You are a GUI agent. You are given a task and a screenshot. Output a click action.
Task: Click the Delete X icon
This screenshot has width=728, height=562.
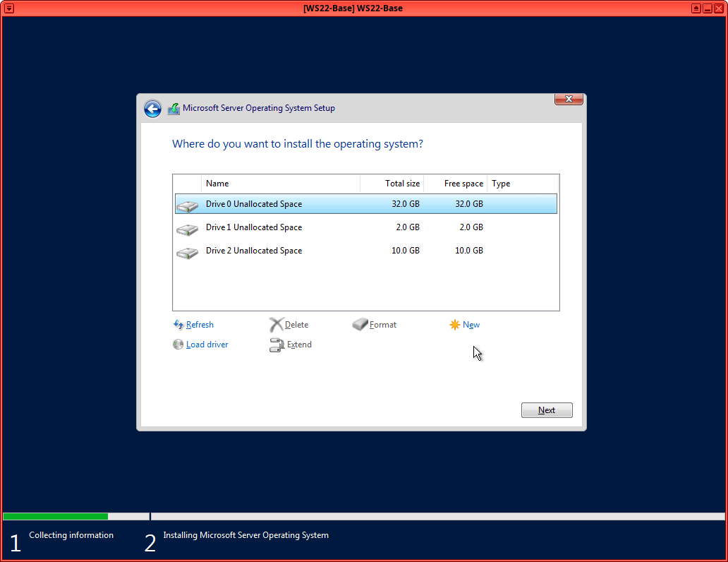(277, 325)
